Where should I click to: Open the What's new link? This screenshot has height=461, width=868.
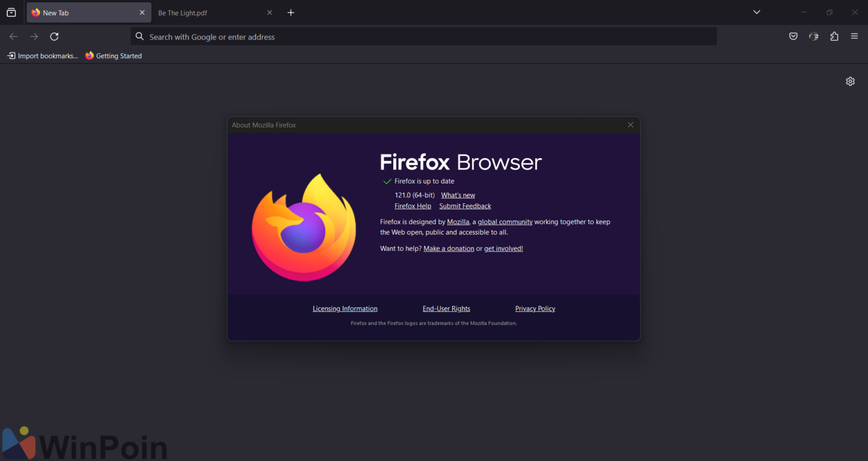pos(458,194)
